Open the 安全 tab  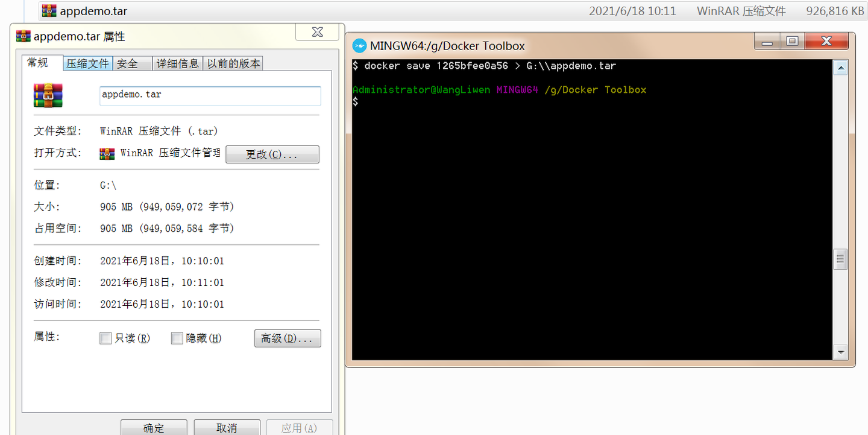coord(132,63)
